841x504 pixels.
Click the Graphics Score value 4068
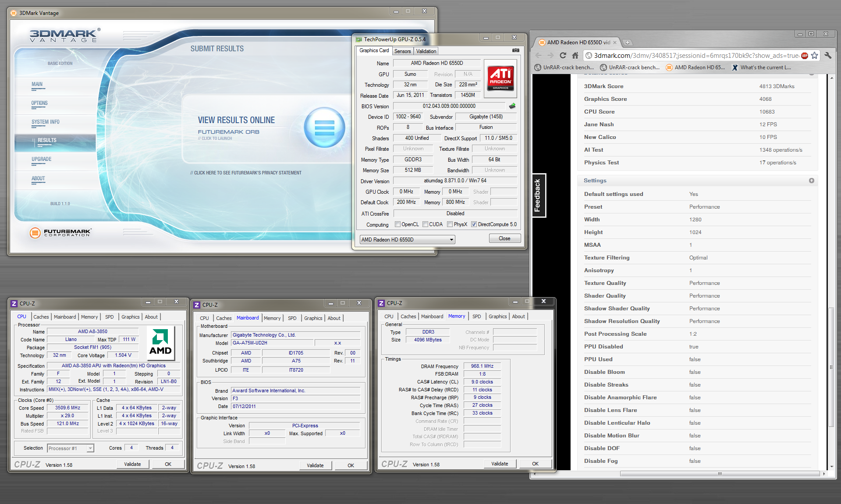click(x=765, y=99)
